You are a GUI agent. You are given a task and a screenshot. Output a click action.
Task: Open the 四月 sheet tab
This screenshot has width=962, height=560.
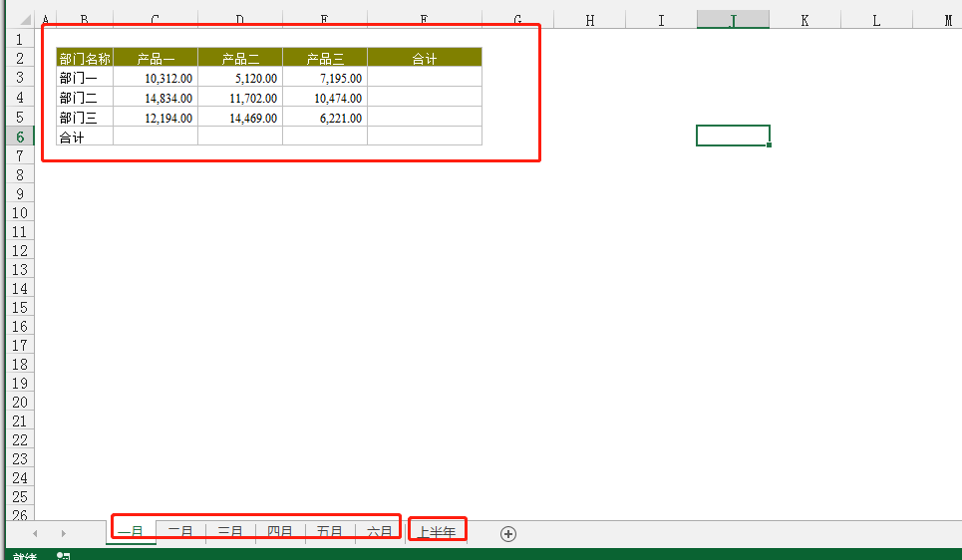coord(280,531)
